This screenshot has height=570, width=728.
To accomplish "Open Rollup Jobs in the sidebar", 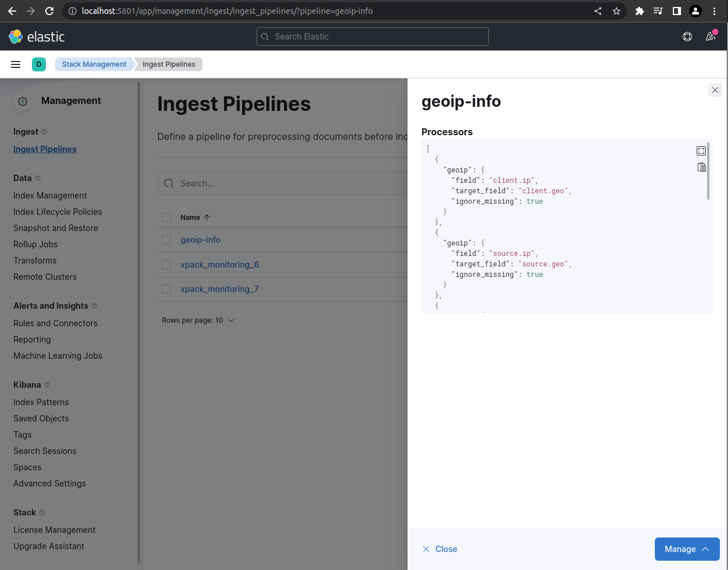I will tap(35, 244).
